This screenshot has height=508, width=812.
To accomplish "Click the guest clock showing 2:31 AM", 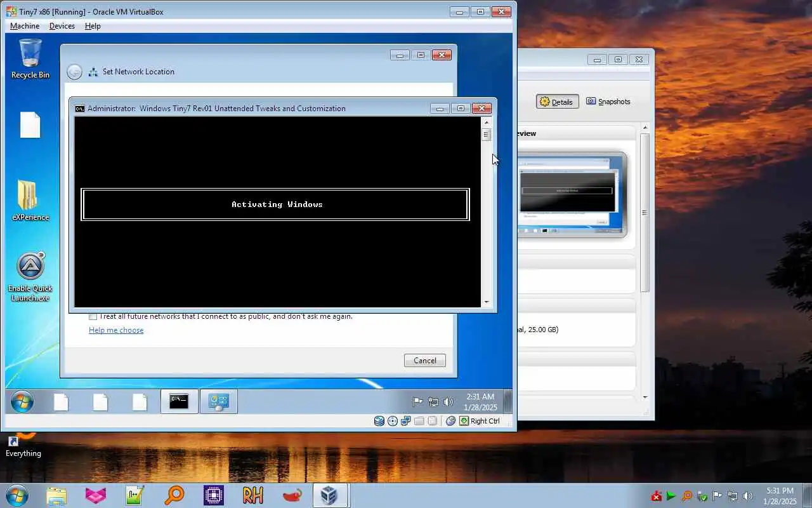I will [x=480, y=402].
